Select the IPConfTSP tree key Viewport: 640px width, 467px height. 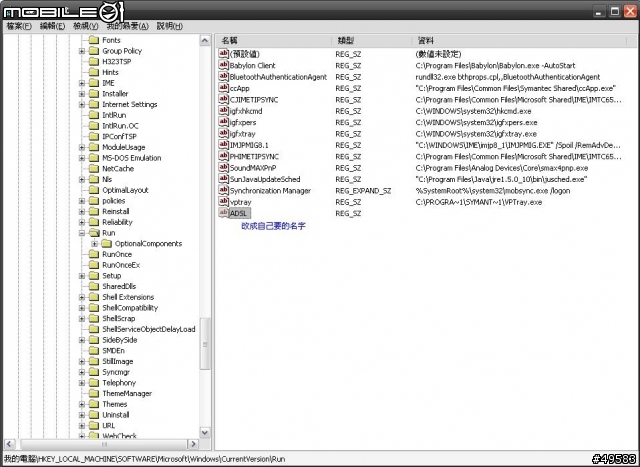point(119,136)
